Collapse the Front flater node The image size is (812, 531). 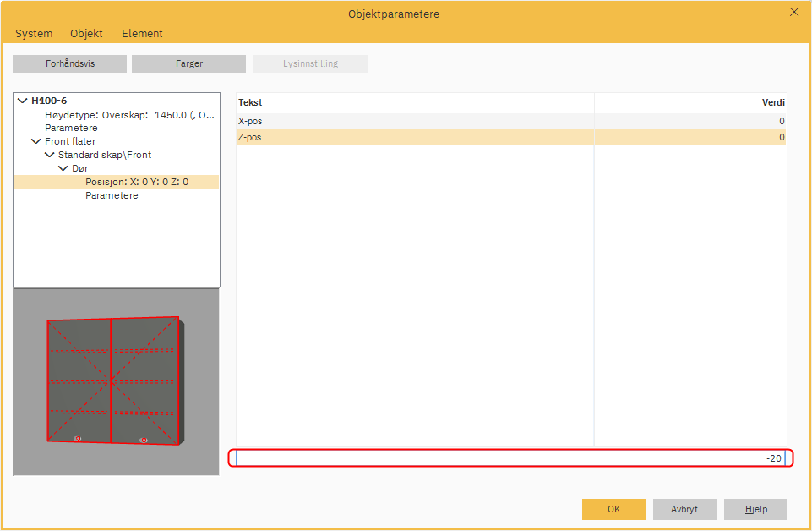(x=35, y=141)
